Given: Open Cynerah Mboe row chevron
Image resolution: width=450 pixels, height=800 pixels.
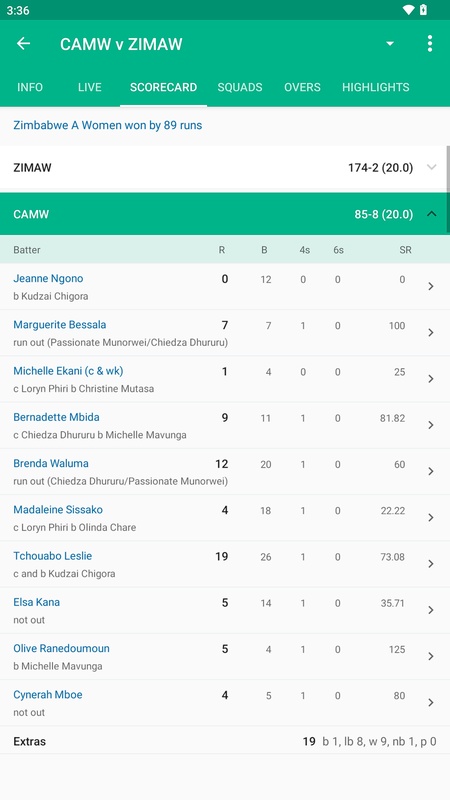Looking at the screenshot, I should (431, 703).
